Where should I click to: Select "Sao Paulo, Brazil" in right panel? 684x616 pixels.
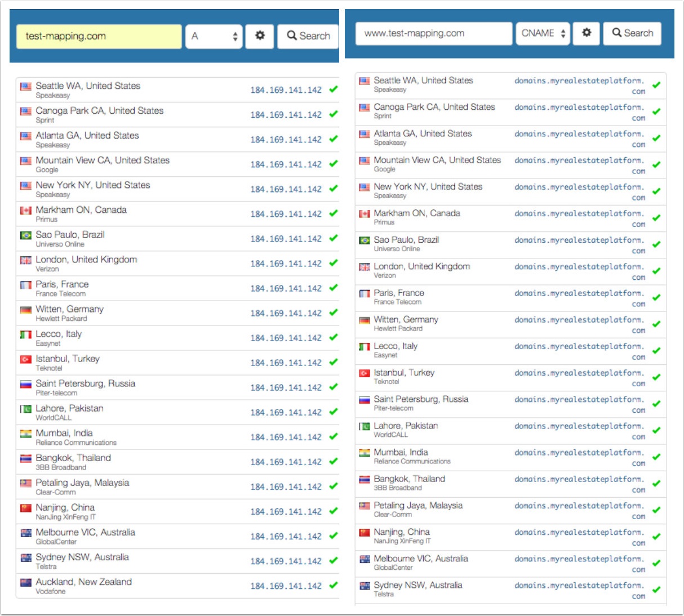[406, 240]
